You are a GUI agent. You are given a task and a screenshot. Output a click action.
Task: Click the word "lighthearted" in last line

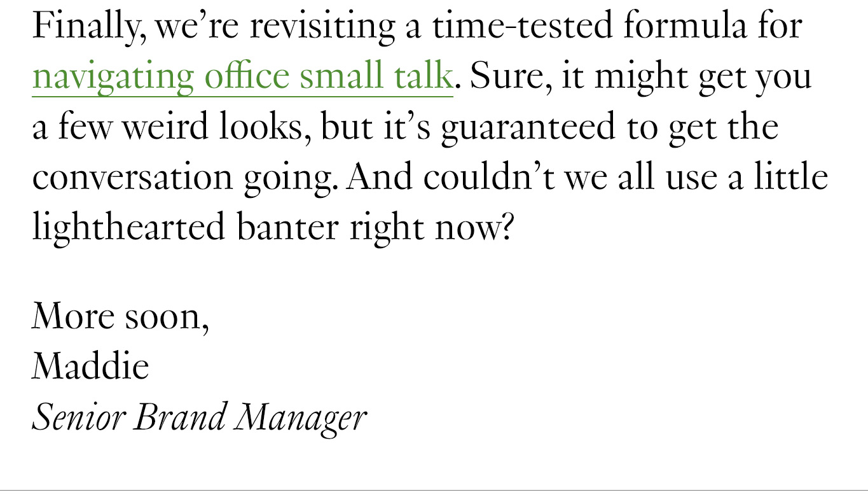pos(128,228)
